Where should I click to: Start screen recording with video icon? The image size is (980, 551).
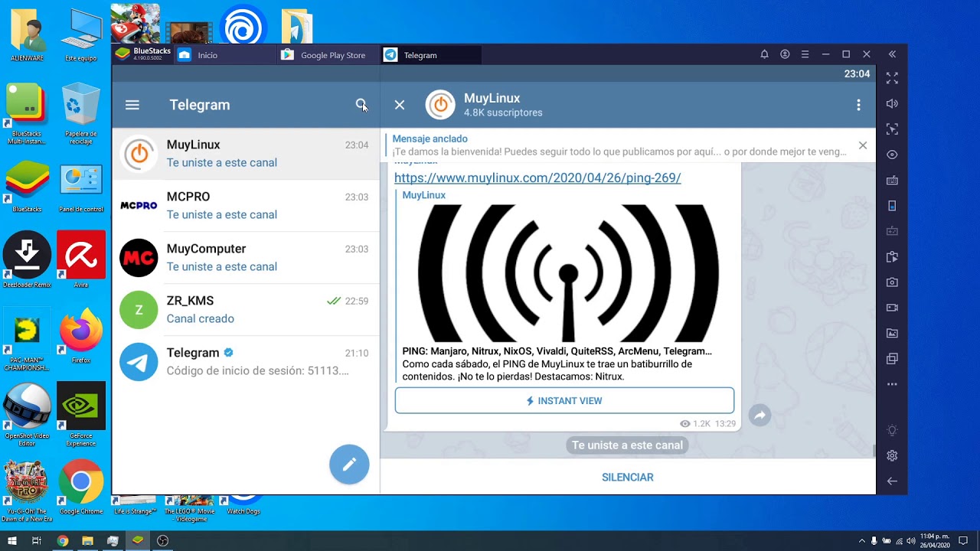pos(892,308)
